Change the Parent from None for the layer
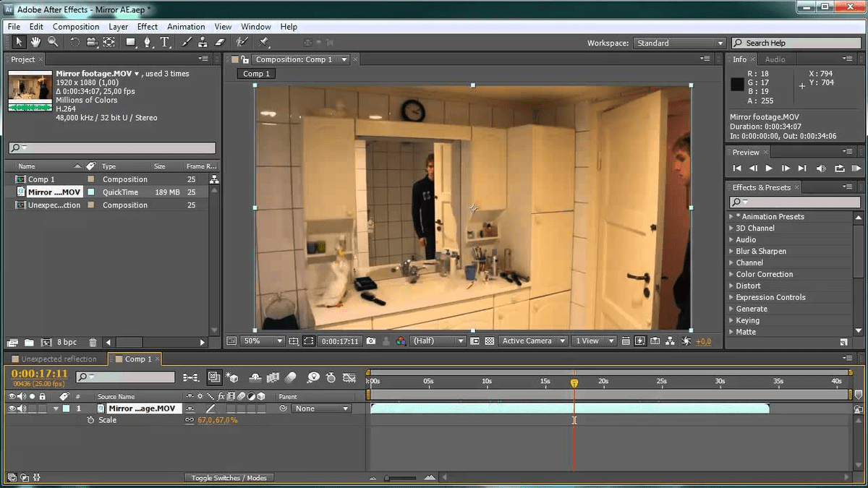Image resolution: width=868 pixels, height=488 pixels. pos(322,408)
